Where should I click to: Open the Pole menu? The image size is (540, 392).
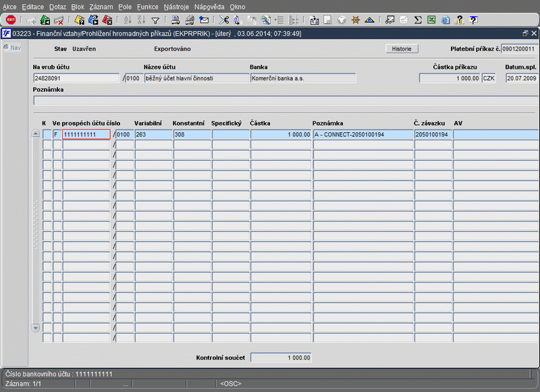click(125, 7)
